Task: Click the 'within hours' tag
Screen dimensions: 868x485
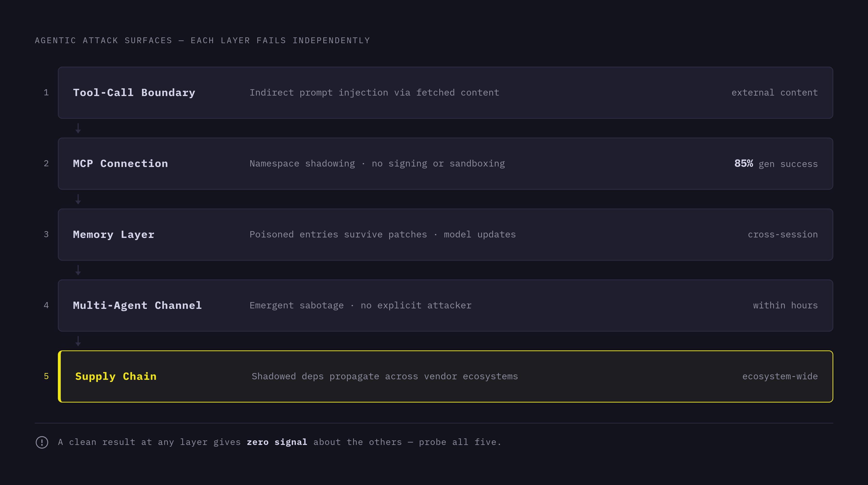Action: [786, 305]
